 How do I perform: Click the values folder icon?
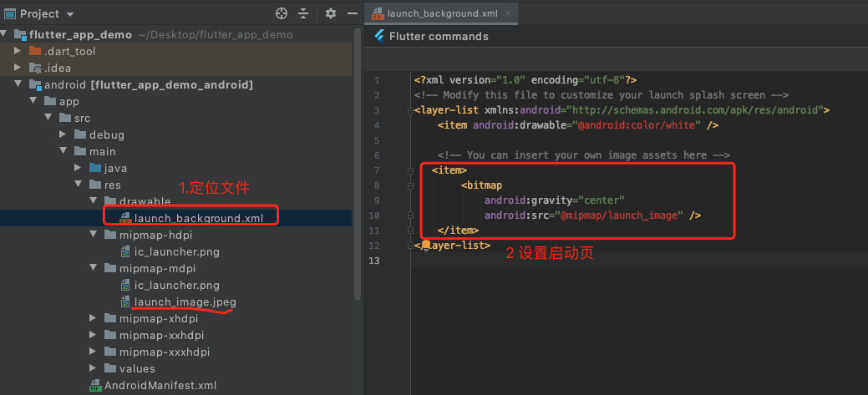tap(110, 368)
